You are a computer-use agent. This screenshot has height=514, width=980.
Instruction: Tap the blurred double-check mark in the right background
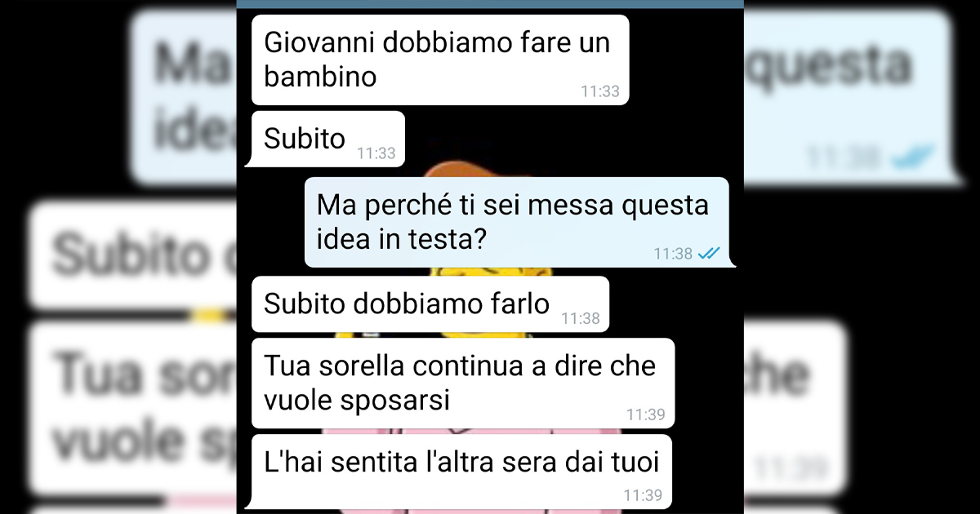[913, 156]
